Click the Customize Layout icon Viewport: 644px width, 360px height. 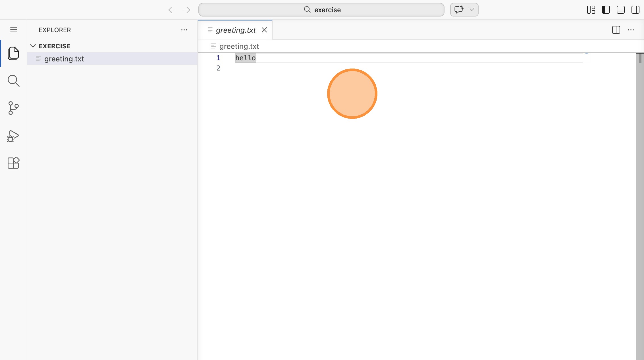[591, 10]
